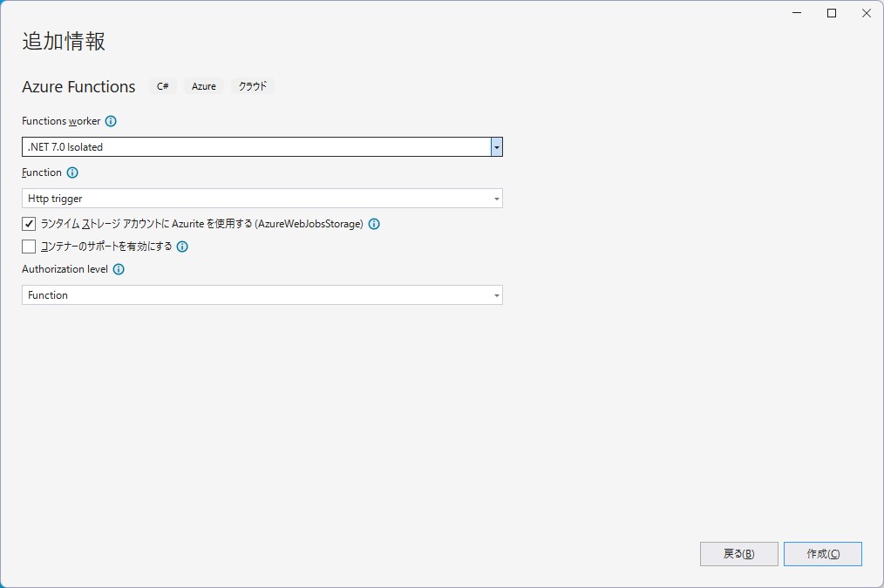Image resolution: width=884 pixels, height=588 pixels.
Task: Click the 戻る(B) back button
Action: coord(739,554)
